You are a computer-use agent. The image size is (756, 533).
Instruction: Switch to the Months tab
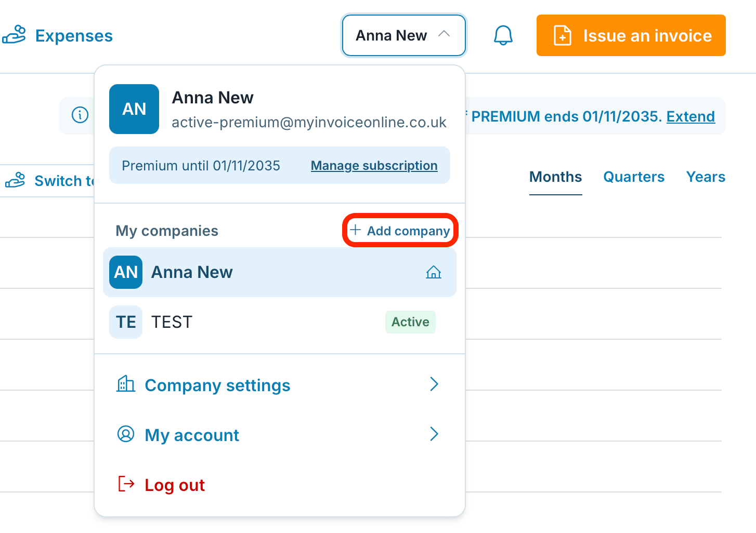(x=555, y=177)
